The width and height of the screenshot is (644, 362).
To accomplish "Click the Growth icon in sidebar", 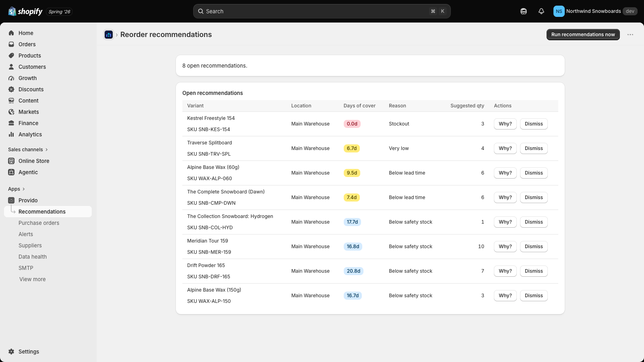I will point(11,78).
